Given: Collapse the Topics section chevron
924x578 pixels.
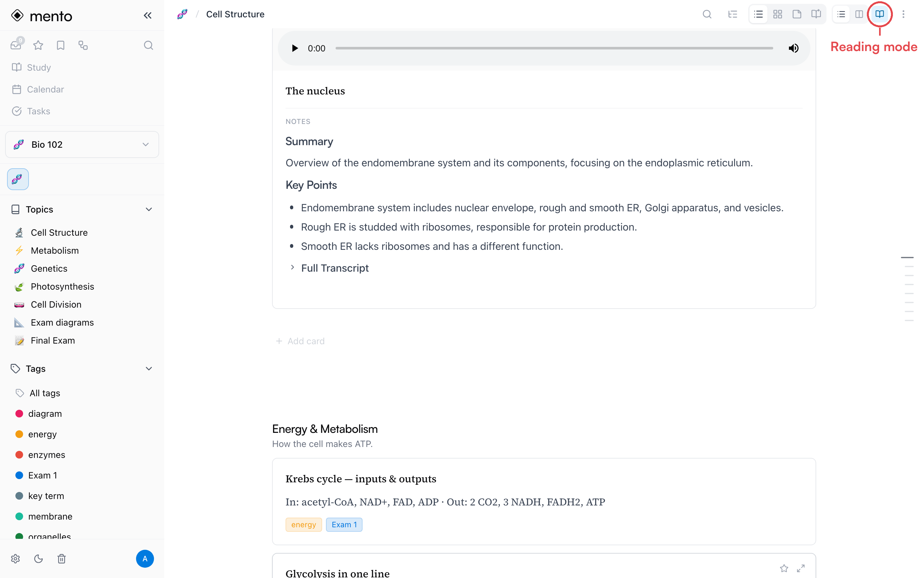Looking at the screenshot, I should 149,209.
